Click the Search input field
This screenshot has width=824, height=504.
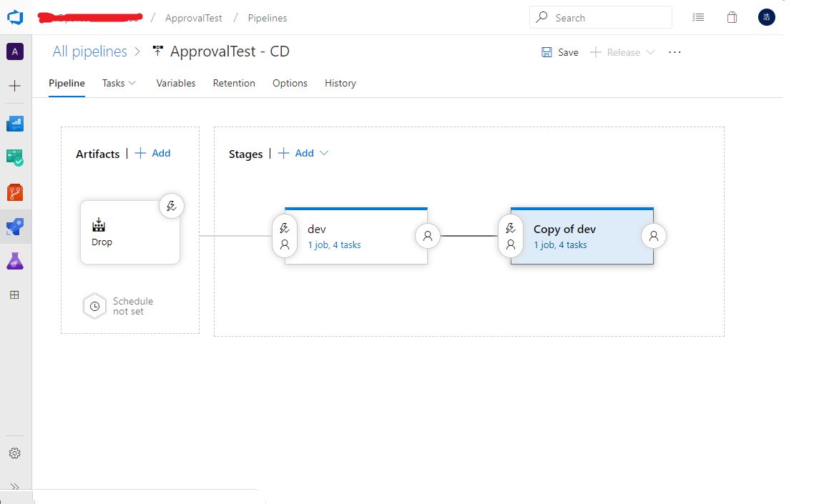pyautogui.click(x=608, y=18)
